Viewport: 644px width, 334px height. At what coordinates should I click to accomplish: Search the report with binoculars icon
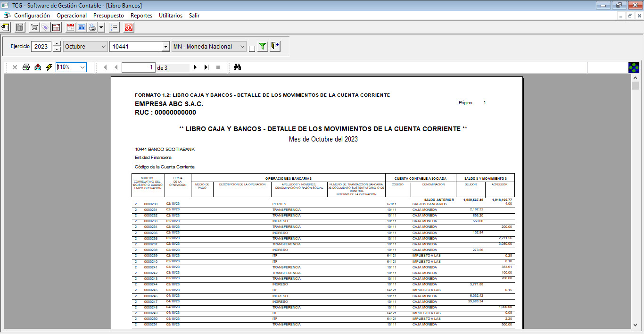coord(238,67)
